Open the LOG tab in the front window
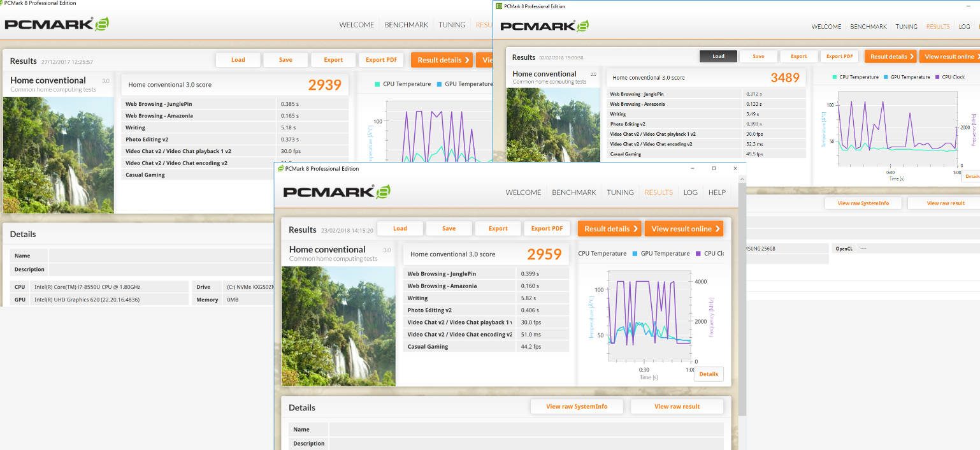Image resolution: width=980 pixels, height=450 pixels. click(x=691, y=192)
